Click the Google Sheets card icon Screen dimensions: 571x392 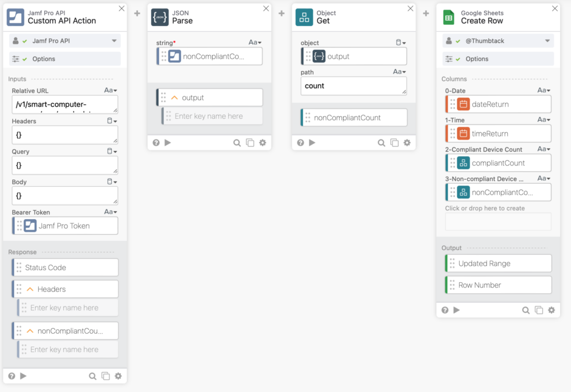coord(449,17)
